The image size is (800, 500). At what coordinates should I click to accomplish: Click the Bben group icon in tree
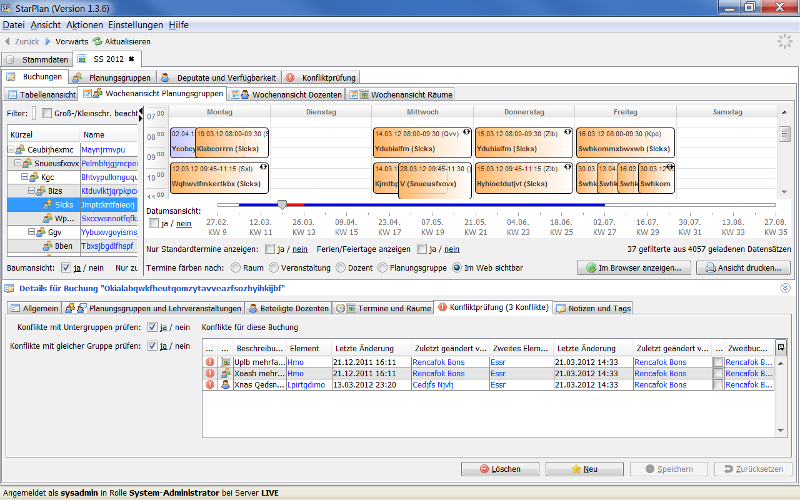tap(47, 246)
